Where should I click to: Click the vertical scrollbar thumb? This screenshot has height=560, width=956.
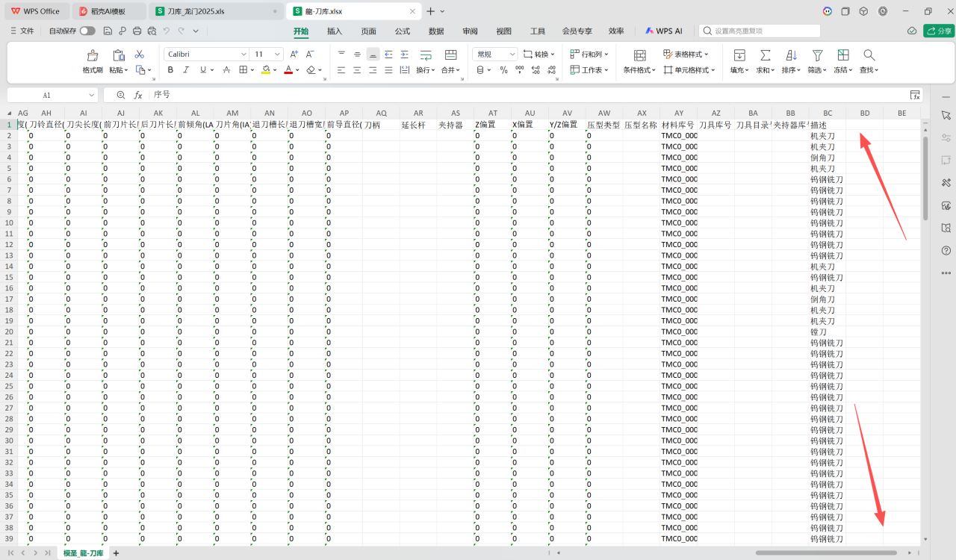click(925, 178)
